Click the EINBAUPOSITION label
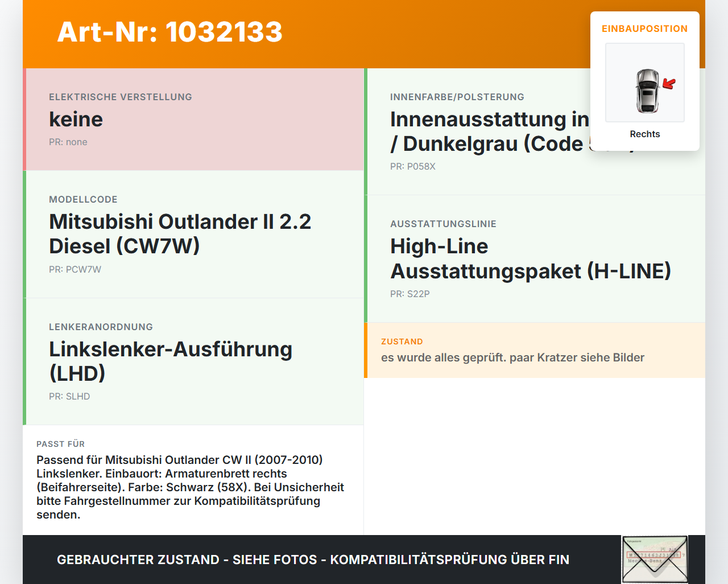The height and width of the screenshot is (584, 728). point(645,28)
